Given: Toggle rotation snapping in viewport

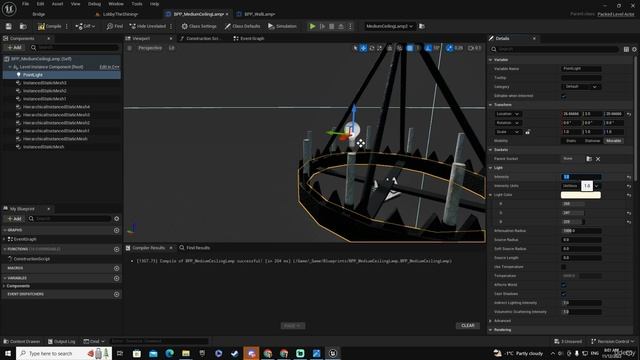Looking at the screenshot, I should click(x=428, y=48).
